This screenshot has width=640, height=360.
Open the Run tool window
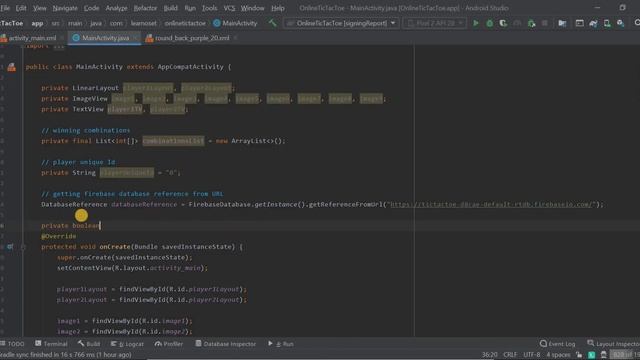tap(281, 344)
